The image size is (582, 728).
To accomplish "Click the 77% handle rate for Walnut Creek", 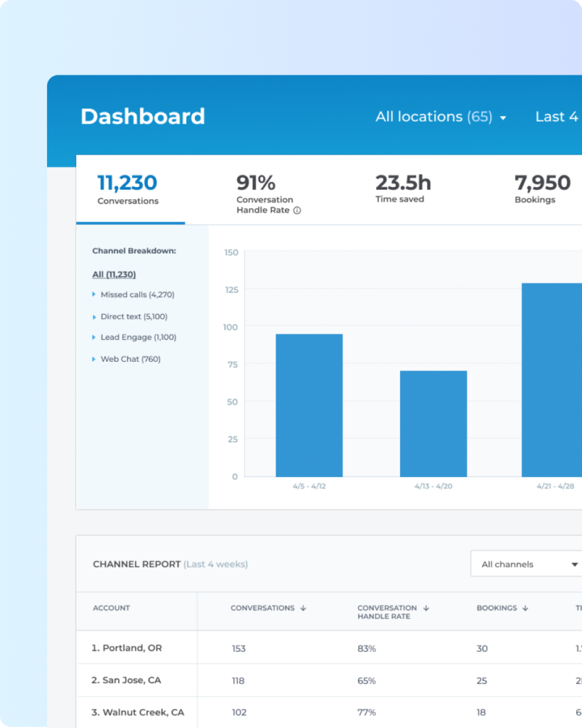I will (x=367, y=712).
